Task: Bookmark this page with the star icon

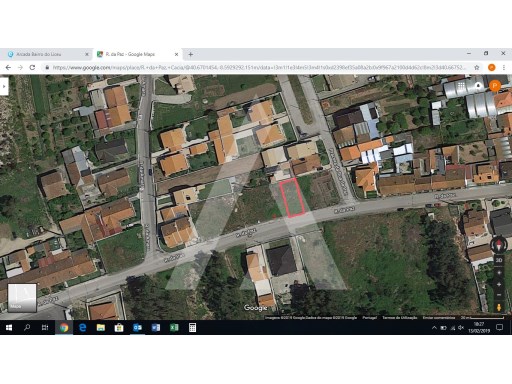Action: coord(477,67)
